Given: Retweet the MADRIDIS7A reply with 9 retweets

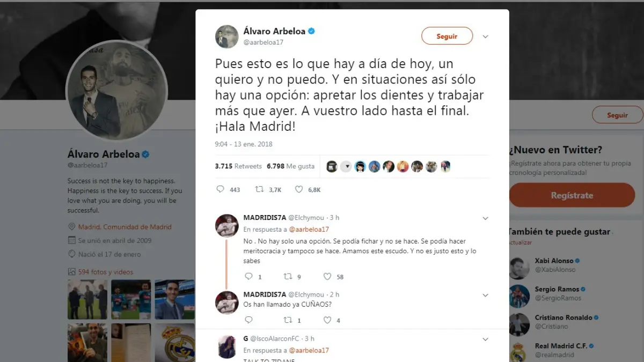Looking at the screenshot, I should pos(288,277).
